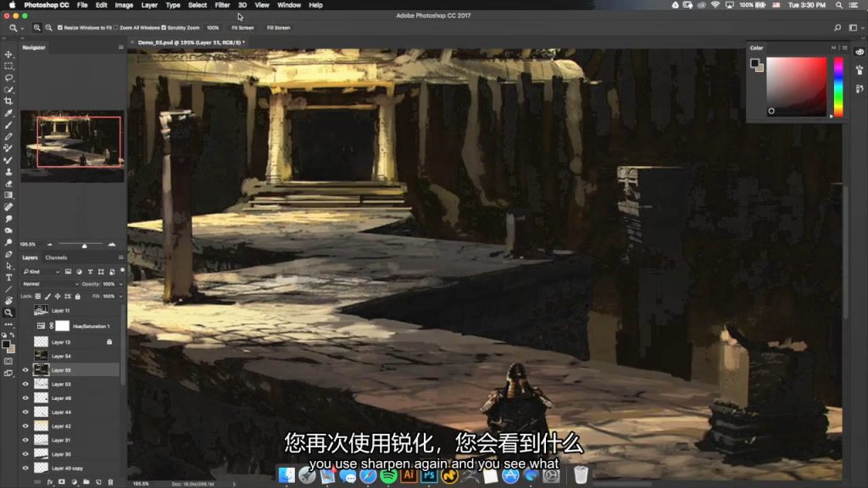Open the Window menu

click(x=289, y=5)
